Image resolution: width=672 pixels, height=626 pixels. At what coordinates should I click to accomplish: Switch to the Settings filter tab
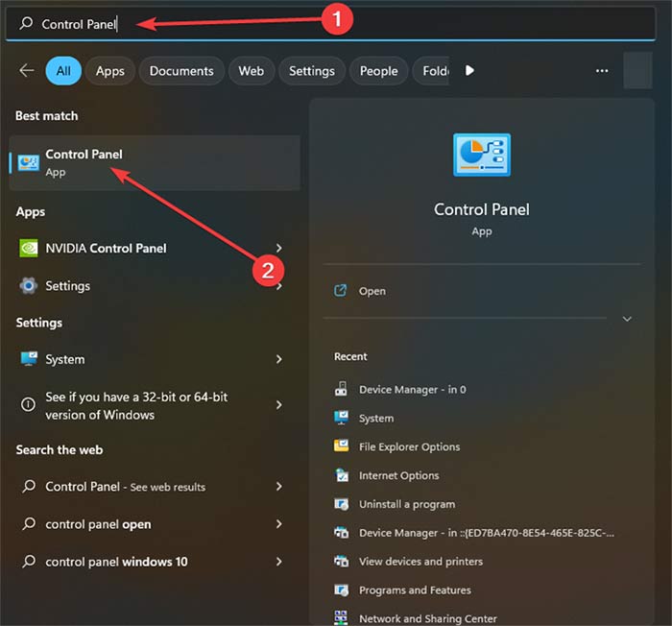click(312, 71)
